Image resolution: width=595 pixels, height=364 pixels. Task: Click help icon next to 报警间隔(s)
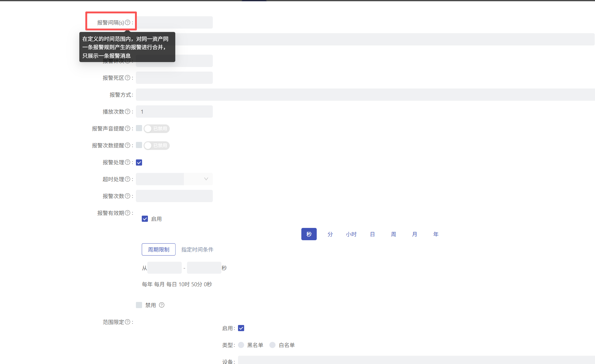127,22
